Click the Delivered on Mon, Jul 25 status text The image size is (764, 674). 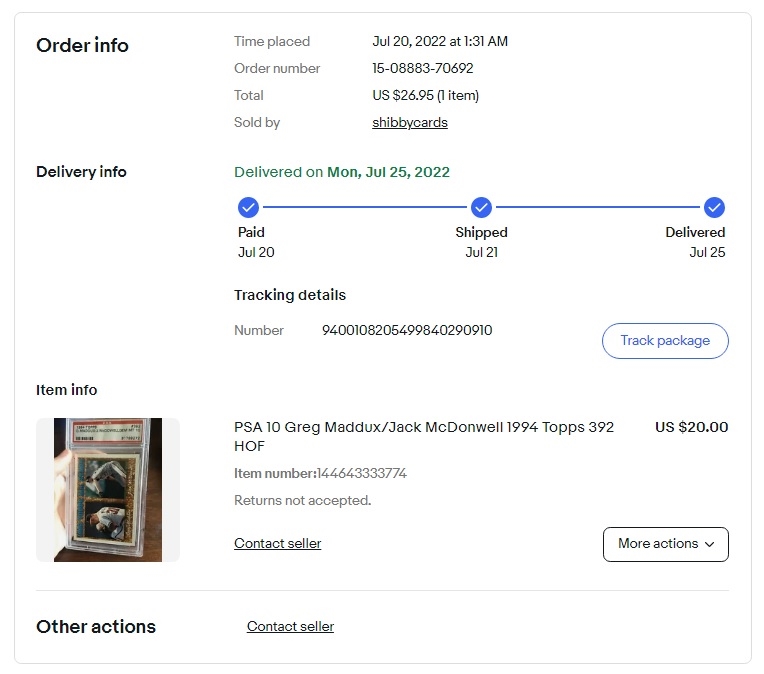(x=342, y=172)
